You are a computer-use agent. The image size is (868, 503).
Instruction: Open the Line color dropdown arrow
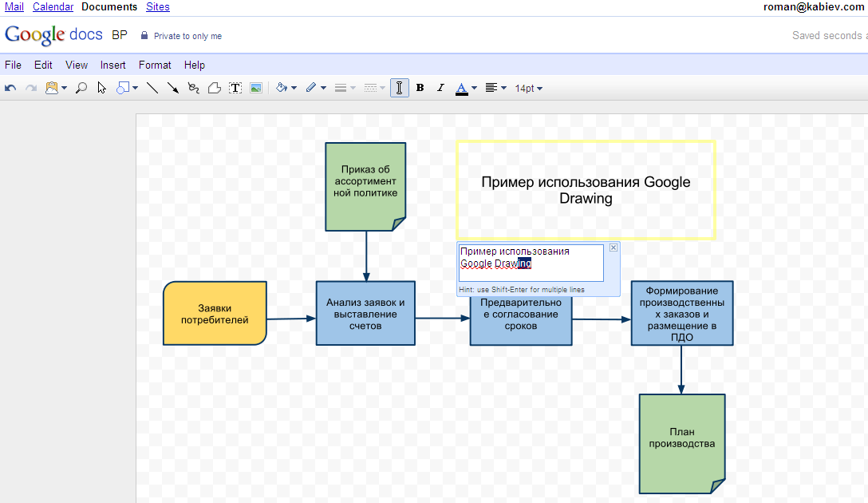(x=323, y=88)
